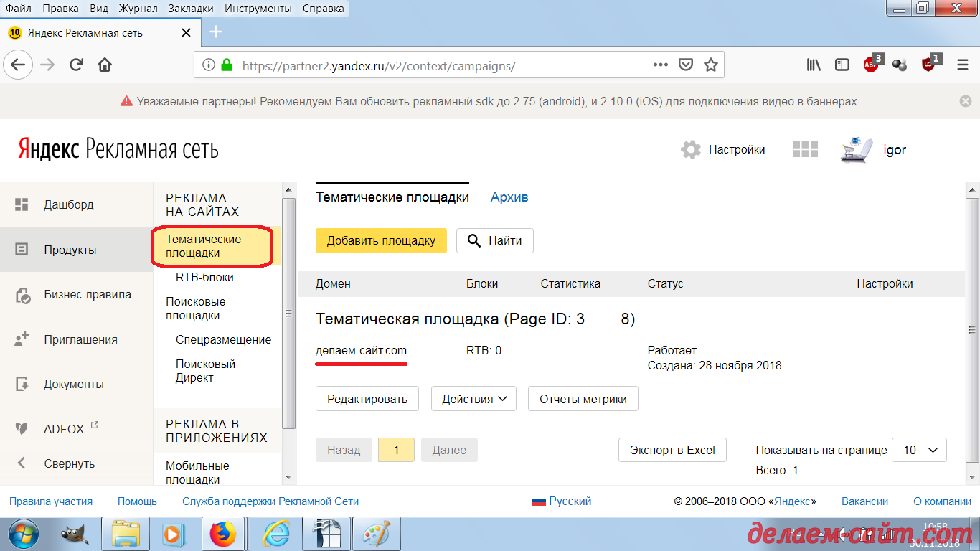Click the Приглашения sidebar icon
Viewport: 980px width, 551px height.
tap(22, 339)
